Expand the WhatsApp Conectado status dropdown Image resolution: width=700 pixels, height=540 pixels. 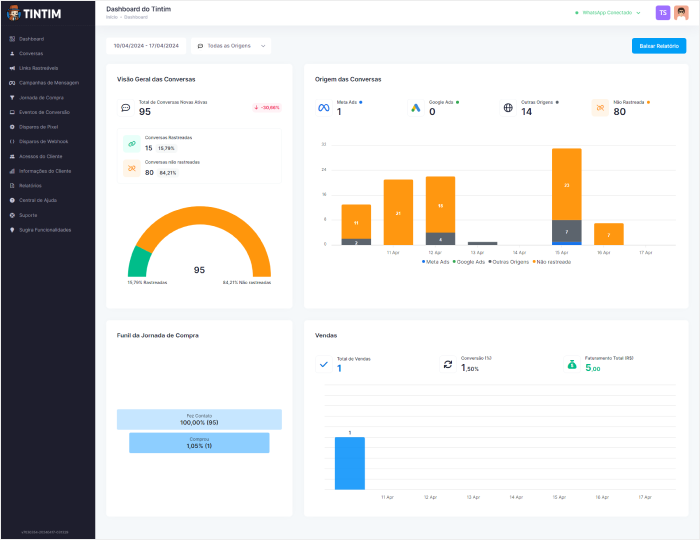608,13
